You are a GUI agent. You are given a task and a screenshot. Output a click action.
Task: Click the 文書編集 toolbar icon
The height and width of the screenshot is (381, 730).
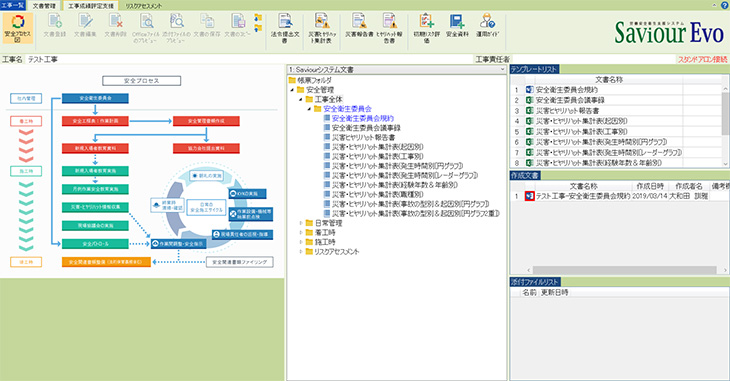[85, 26]
